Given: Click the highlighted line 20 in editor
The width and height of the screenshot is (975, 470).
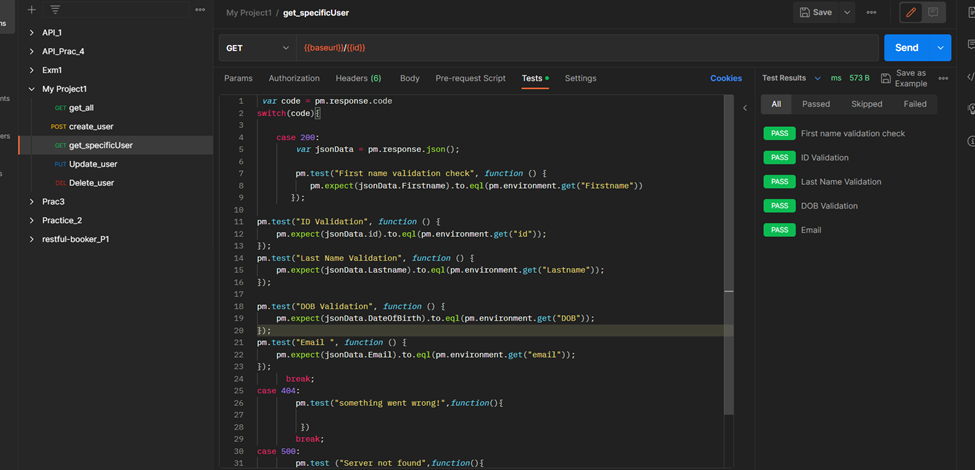Looking at the screenshot, I should tap(490, 330).
